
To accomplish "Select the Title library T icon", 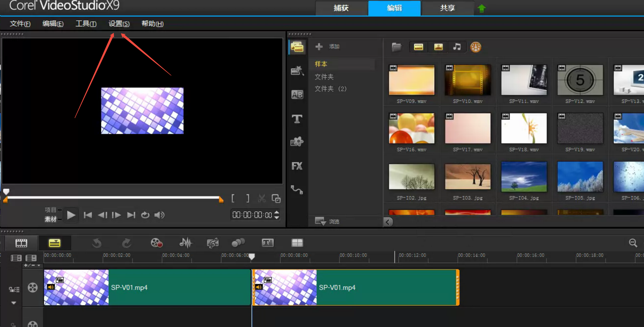I will 297,119.
